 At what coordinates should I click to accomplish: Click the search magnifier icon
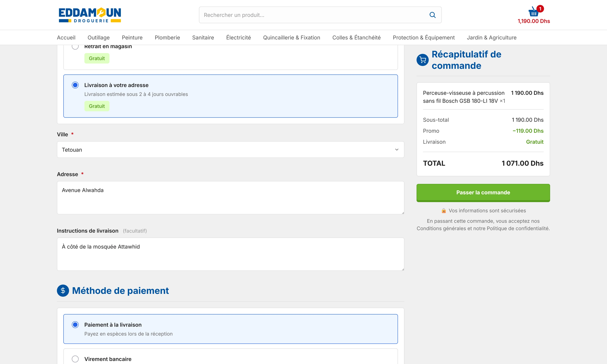pos(432,15)
